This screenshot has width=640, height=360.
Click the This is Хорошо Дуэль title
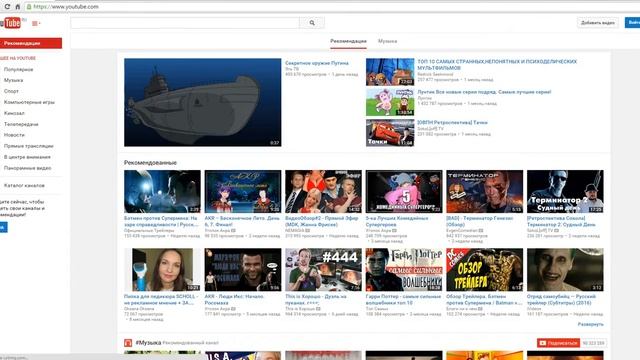[x=316, y=300]
